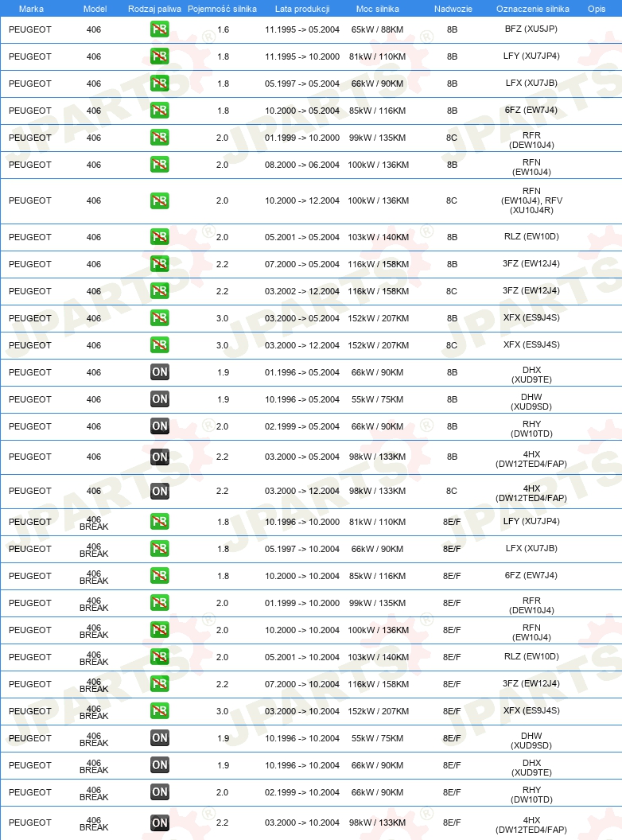Select the 65kW / 88KM power cell

click(377, 29)
